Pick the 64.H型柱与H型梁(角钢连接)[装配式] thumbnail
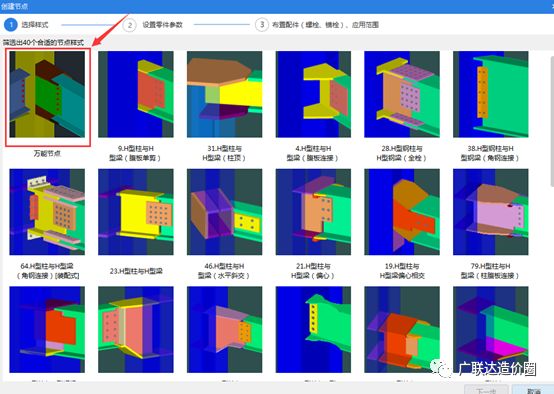 tap(47, 212)
